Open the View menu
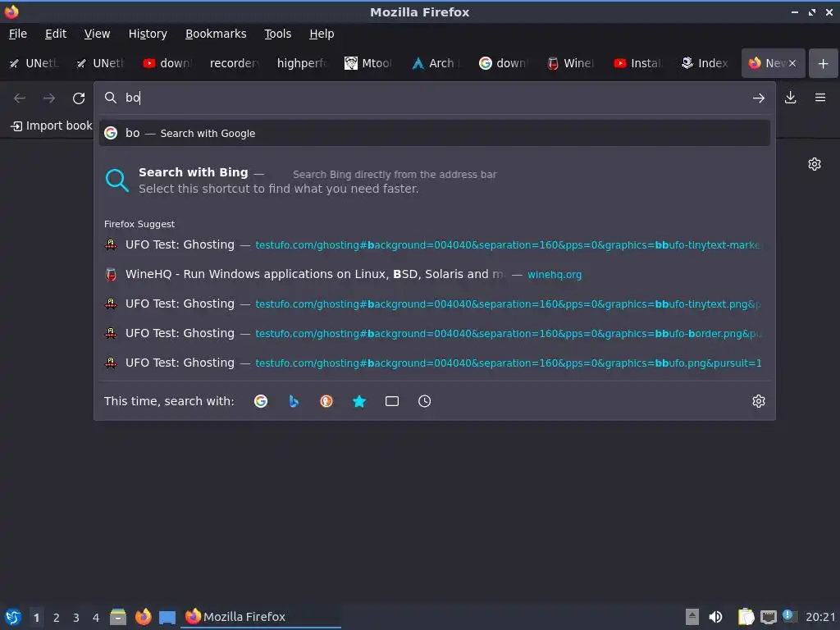The image size is (840, 630). [97, 34]
